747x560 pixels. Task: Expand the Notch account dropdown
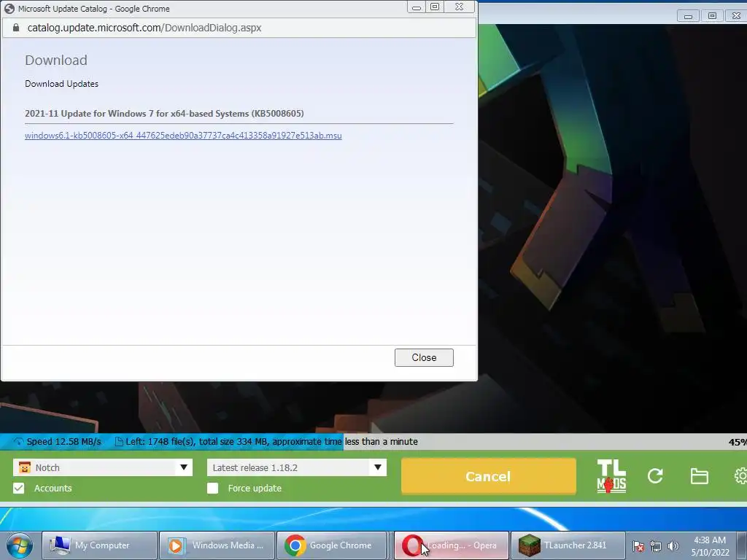coord(183,467)
